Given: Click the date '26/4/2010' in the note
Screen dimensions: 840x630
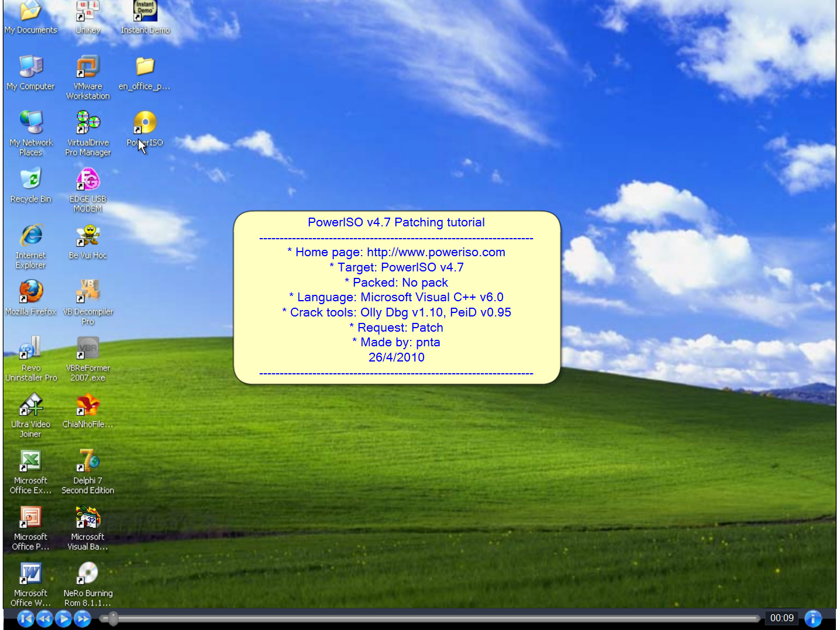Looking at the screenshot, I should tap(397, 357).
